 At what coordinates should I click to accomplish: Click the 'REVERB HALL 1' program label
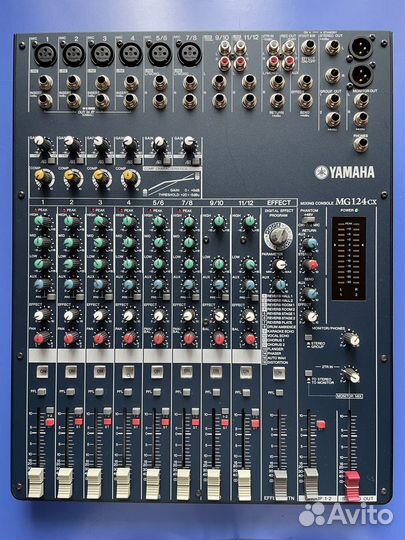point(280,296)
